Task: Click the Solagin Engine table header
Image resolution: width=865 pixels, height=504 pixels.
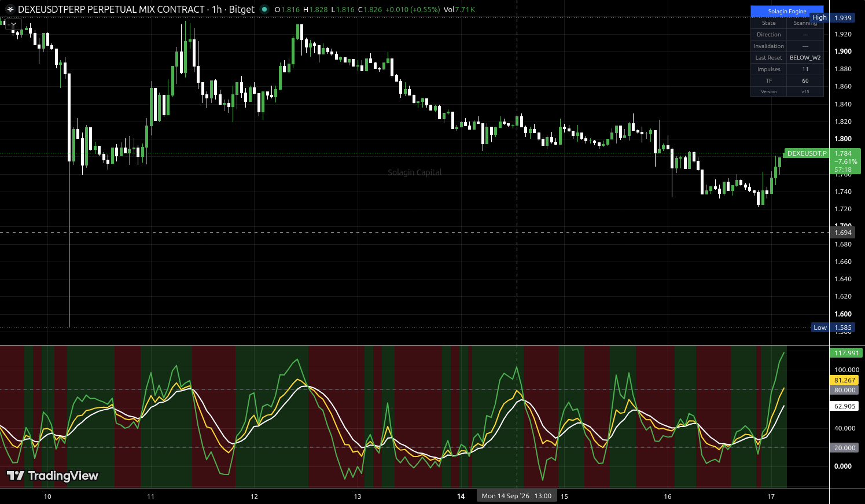Action: pyautogui.click(x=787, y=12)
